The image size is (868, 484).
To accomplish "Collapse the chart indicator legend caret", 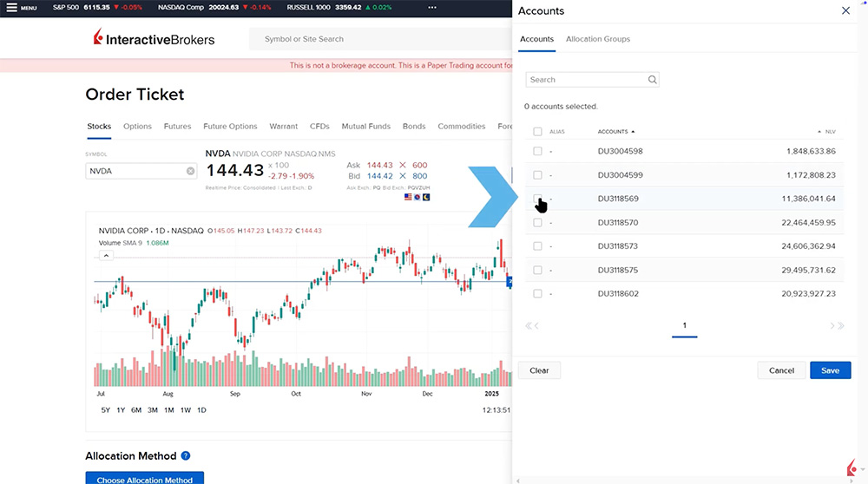I will (106, 256).
